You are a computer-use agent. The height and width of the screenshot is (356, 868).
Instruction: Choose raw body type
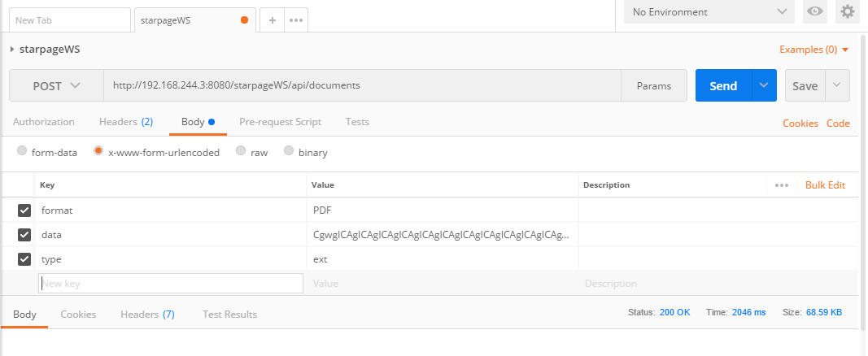coord(240,151)
